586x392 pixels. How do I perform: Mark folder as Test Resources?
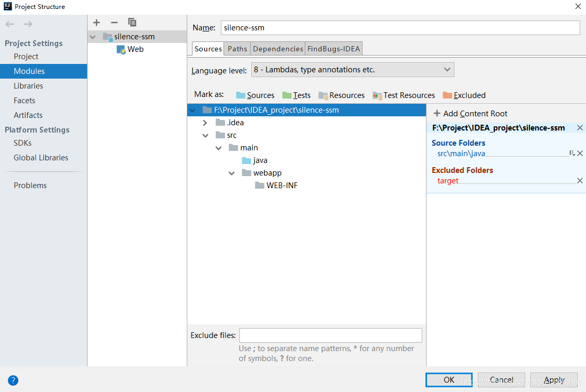(403, 95)
